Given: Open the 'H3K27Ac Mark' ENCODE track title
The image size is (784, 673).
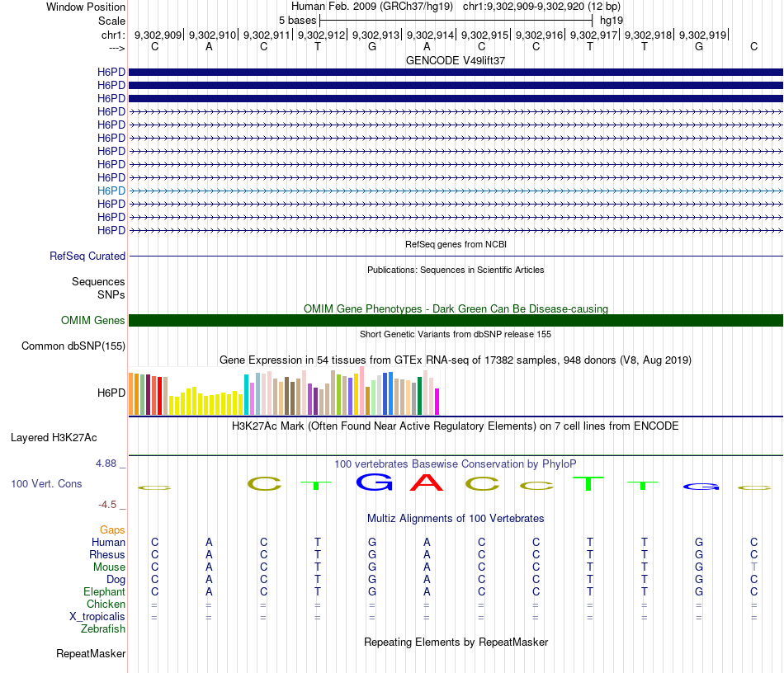Looking at the screenshot, I should tap(456, 426).
